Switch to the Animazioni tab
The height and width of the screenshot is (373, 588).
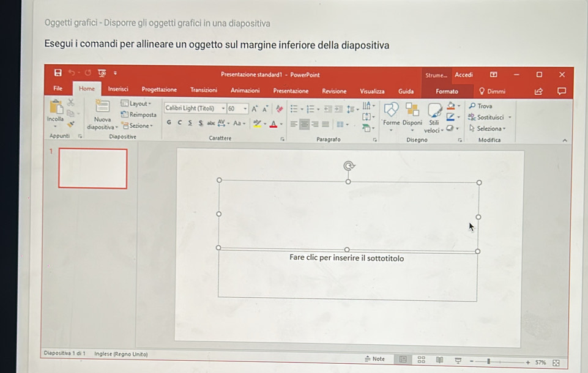coord(245,90)
